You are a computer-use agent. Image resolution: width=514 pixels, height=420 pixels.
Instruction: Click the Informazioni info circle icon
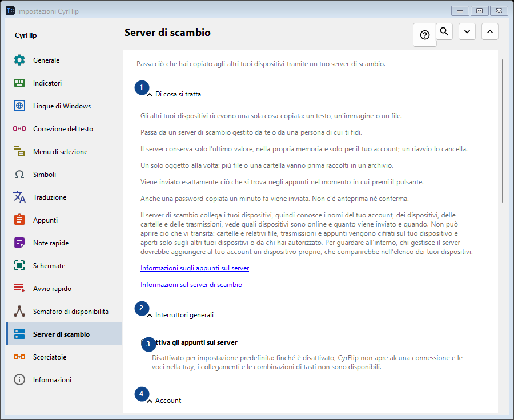19,379
